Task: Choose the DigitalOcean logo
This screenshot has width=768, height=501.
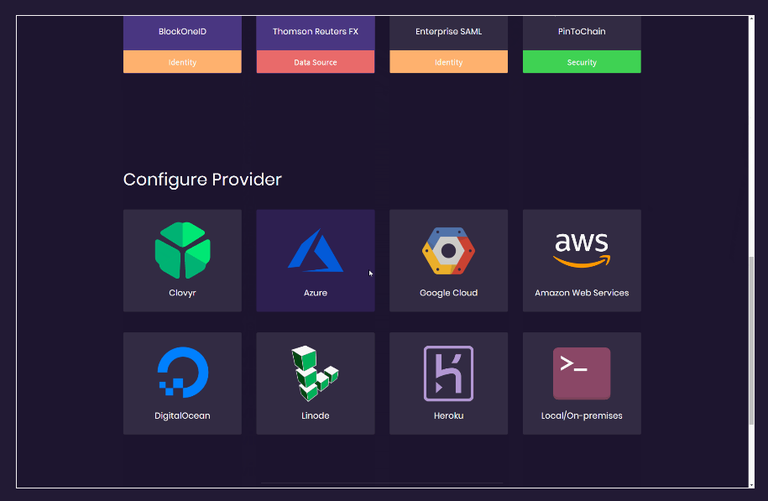Action: click(x=182, y=372)
